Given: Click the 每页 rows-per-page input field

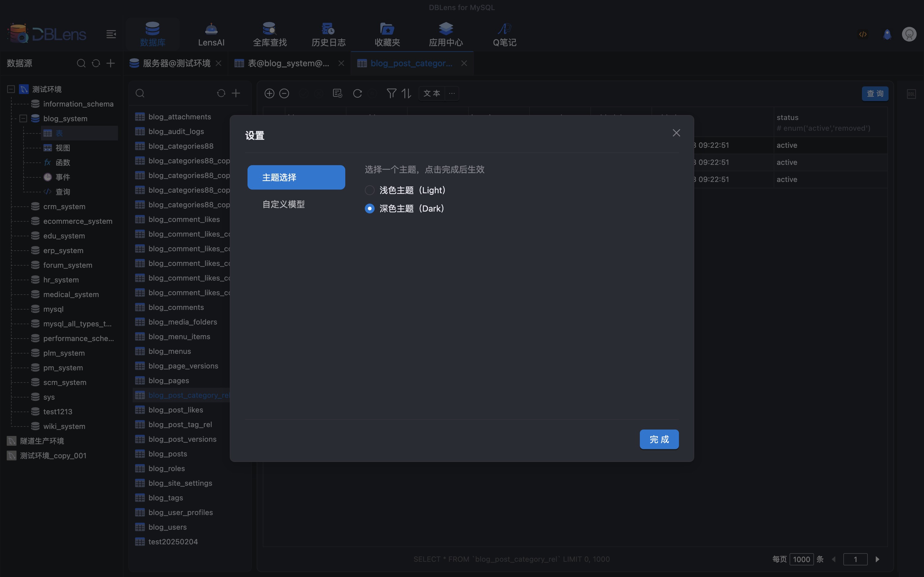Looking at the screenshot, I should [x=801, y=559].
